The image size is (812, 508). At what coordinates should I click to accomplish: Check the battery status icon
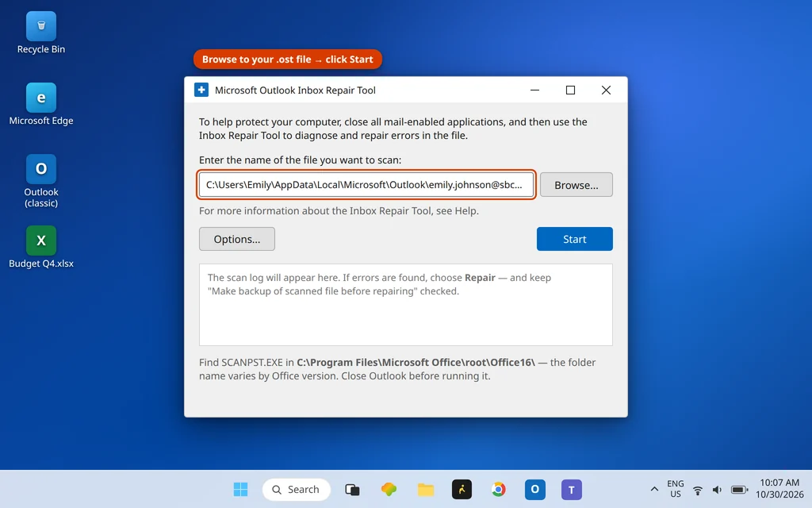point(739,490)
